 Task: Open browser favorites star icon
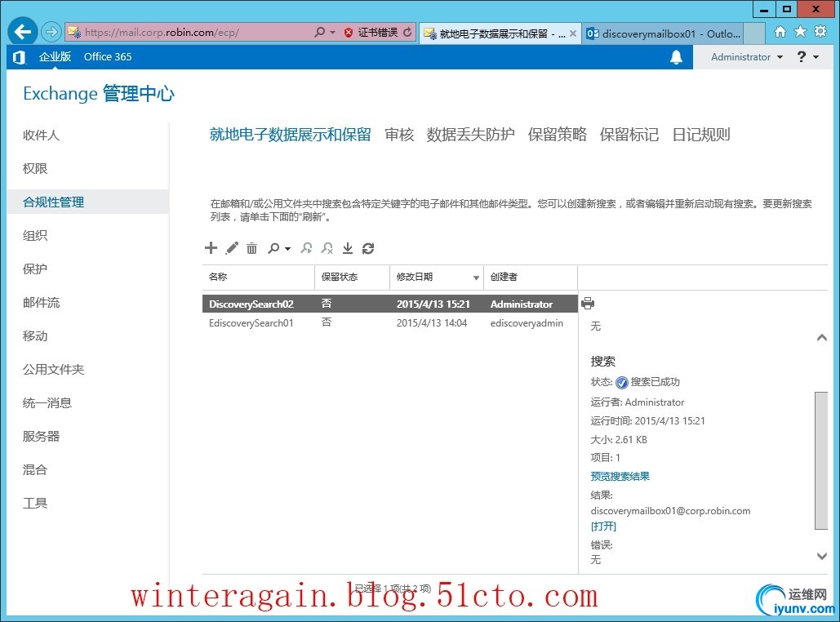click(800, 32)
